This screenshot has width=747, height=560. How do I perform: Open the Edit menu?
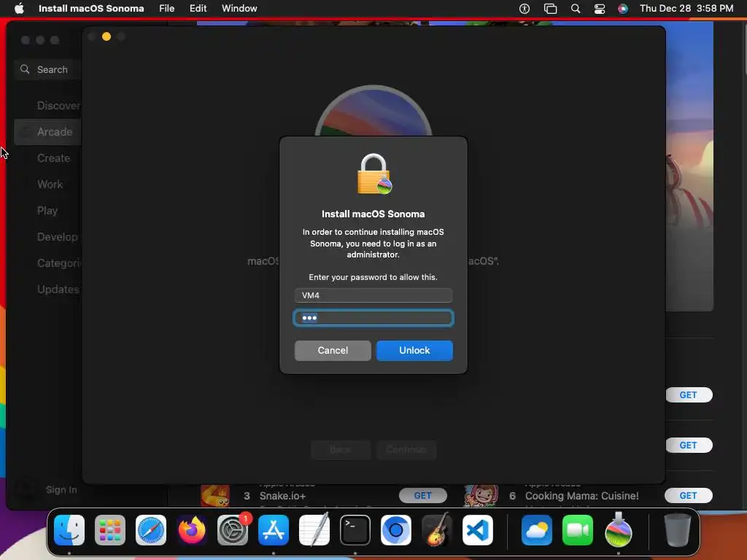198,8
